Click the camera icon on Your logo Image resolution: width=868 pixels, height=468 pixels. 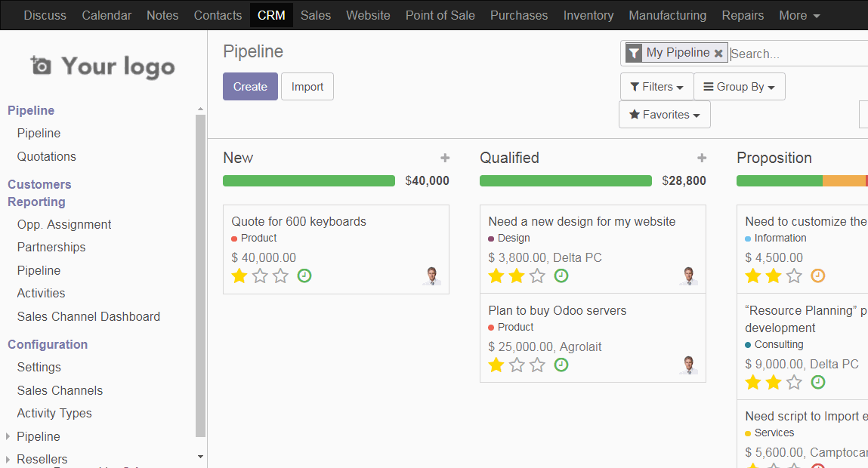pyautogui.click(x=41, y=66)
